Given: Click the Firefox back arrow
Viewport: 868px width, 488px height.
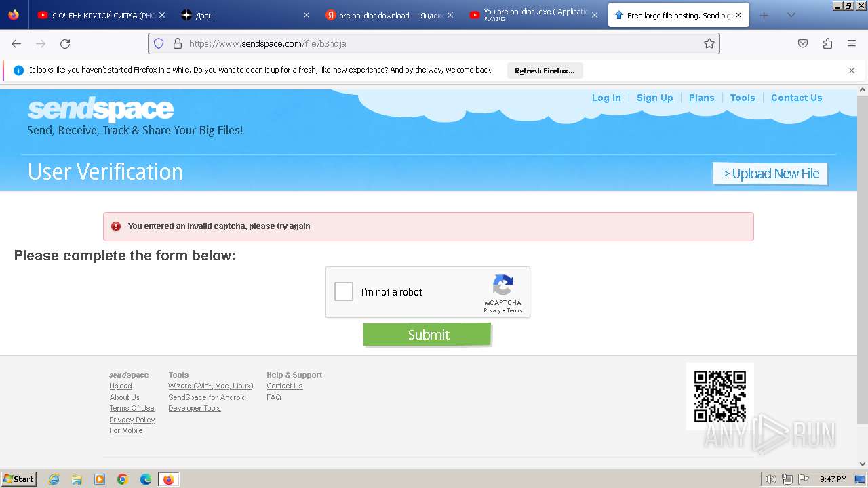Looking at the screenshot, I should click(x=16, y=43).
